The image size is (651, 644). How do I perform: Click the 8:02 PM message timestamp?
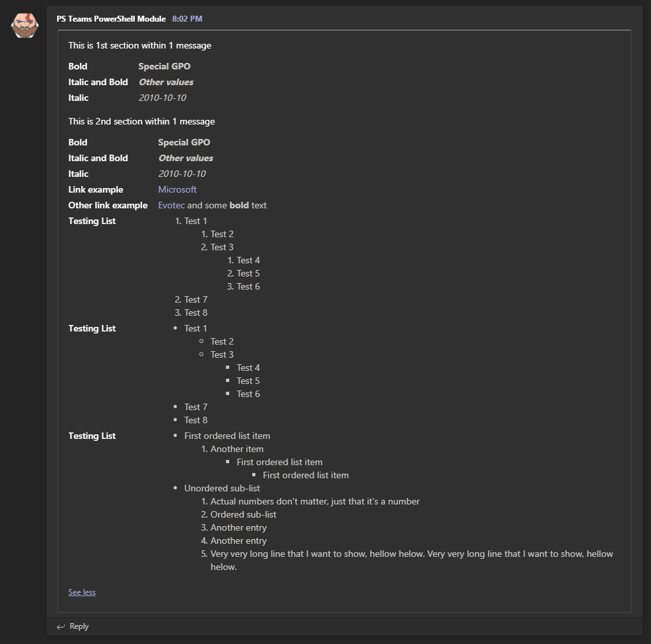[187, 19]
